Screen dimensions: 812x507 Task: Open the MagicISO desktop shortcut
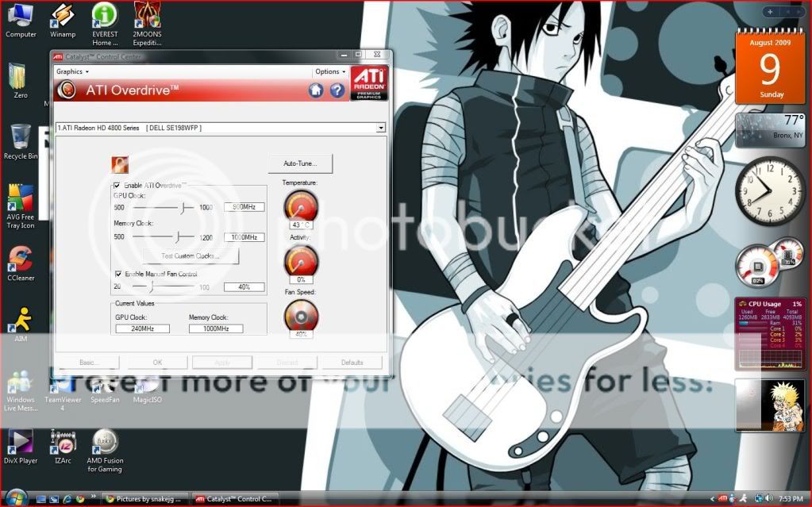[x=147, y=388]
